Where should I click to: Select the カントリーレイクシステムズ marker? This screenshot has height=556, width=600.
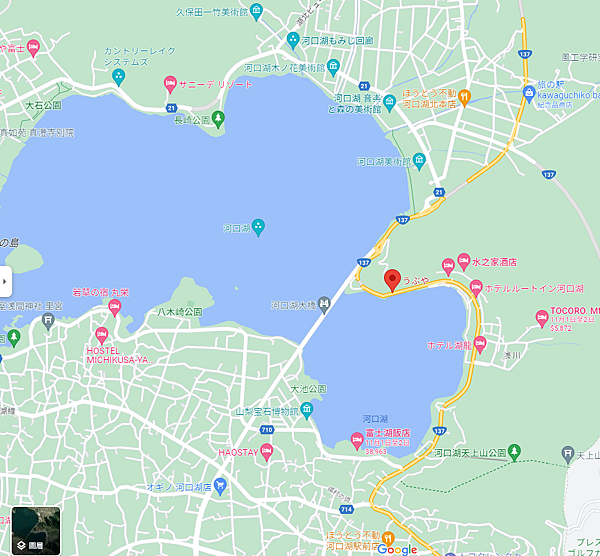point(119,77)
